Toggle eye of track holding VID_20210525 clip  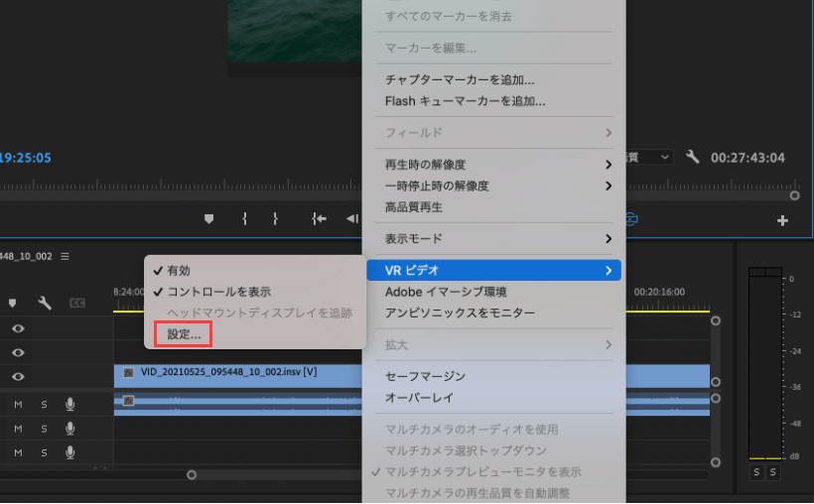pyautogui.click(x=18, y=377)
